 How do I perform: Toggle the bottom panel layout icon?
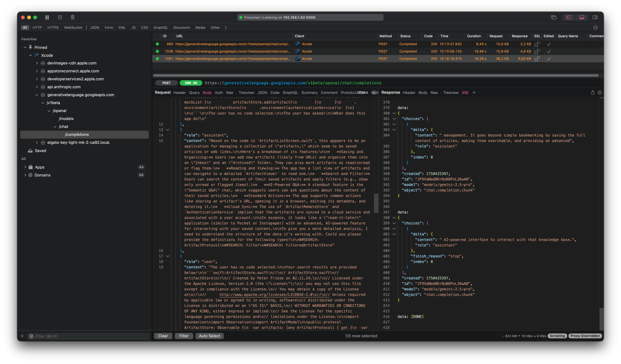coord(582,17)
